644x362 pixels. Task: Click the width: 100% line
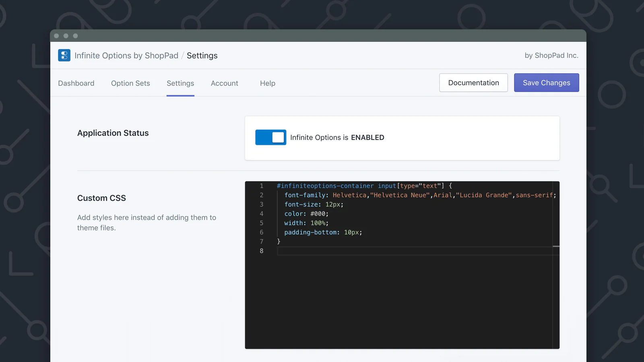pos(306,223)
